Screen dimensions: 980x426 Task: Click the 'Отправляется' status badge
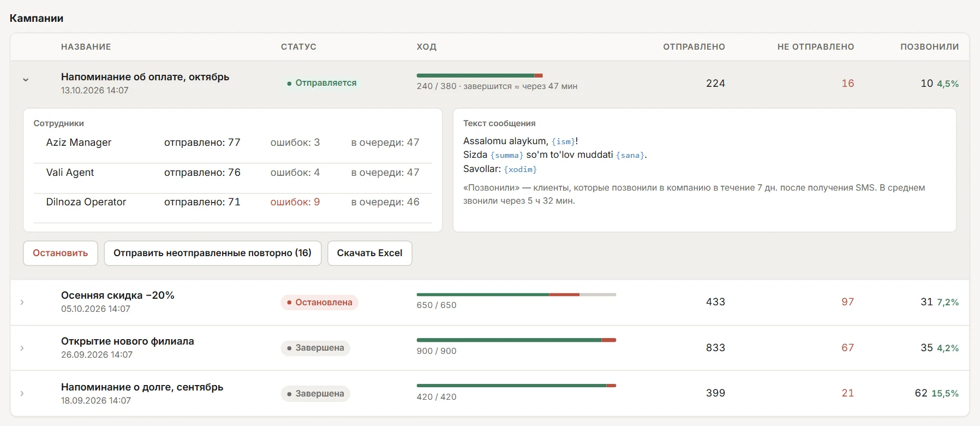click(321, 83)
